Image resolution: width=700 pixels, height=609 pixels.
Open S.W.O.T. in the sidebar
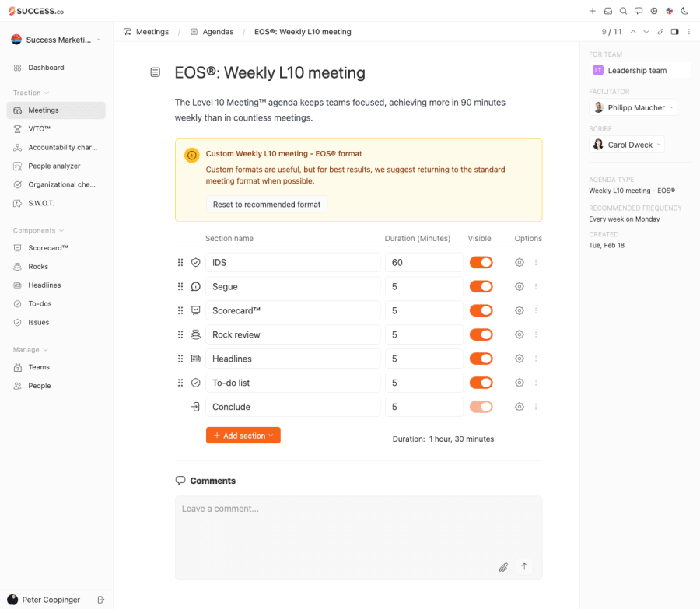click(56, 203)
